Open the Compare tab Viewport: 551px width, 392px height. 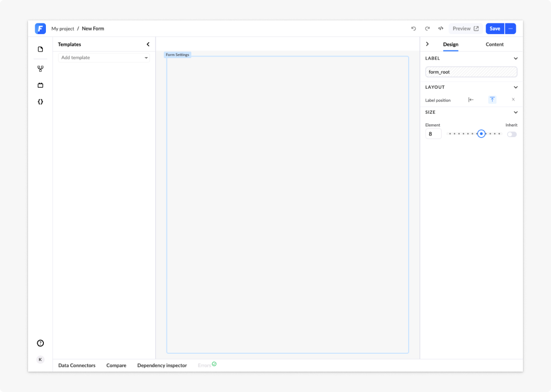(x=116, y=365)
